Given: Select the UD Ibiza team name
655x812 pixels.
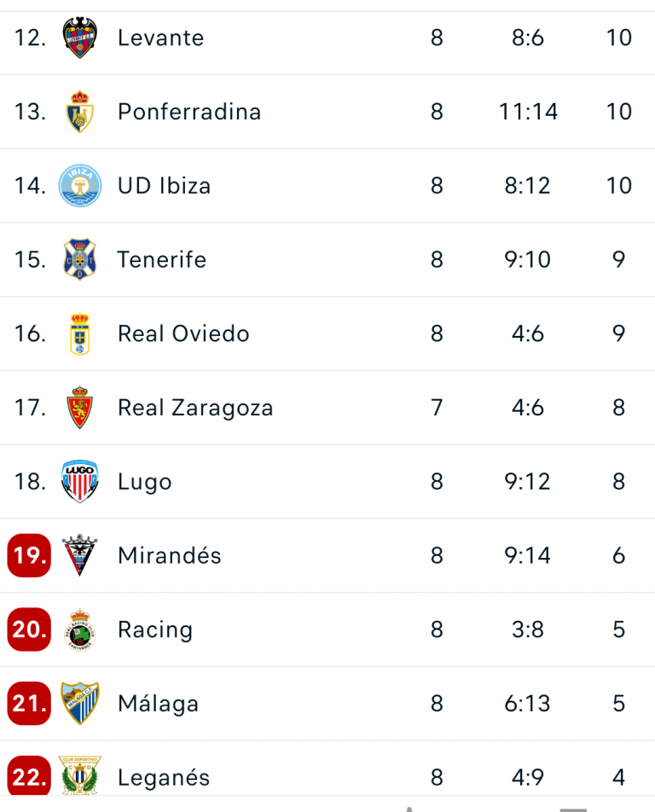Looking at the screenshot, I should 164,185.
